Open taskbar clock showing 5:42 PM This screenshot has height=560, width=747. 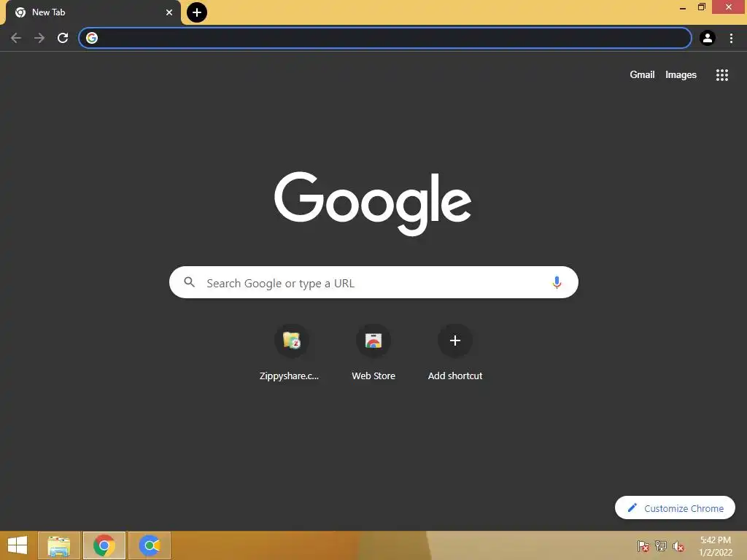tap(716, 545)
